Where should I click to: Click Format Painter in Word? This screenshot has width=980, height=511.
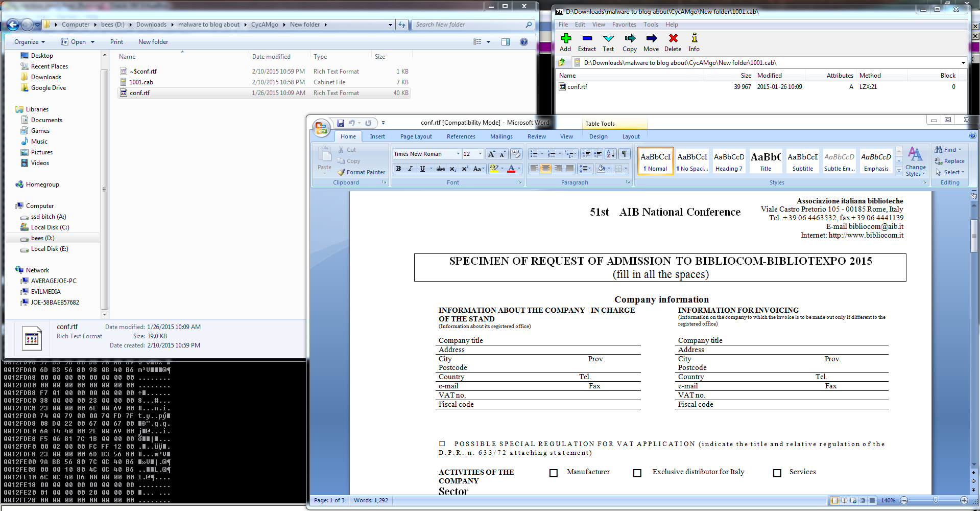[x=362, y=172]
